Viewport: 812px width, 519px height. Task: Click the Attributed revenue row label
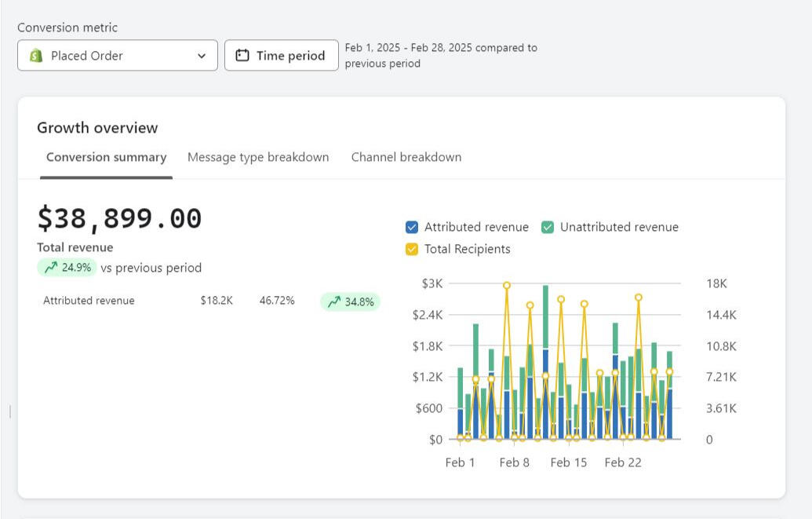pos(89,301)
